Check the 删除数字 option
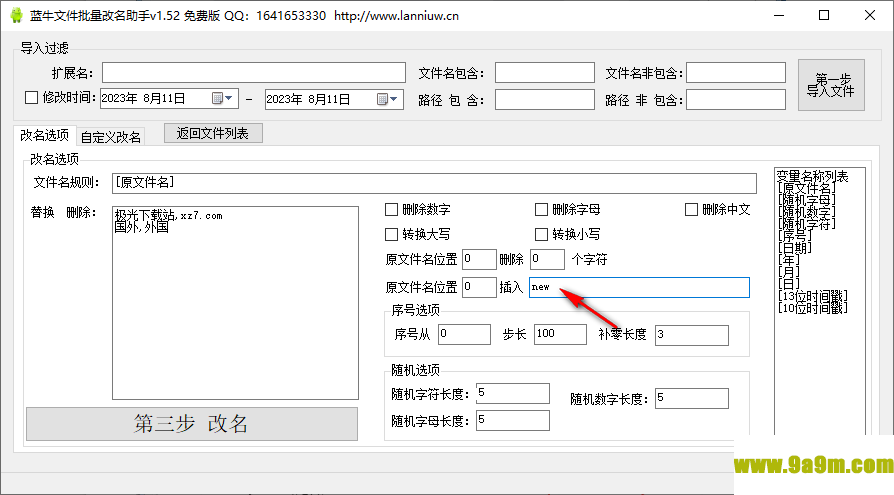This screenshot has height=495, width=894. pos(391,210)
